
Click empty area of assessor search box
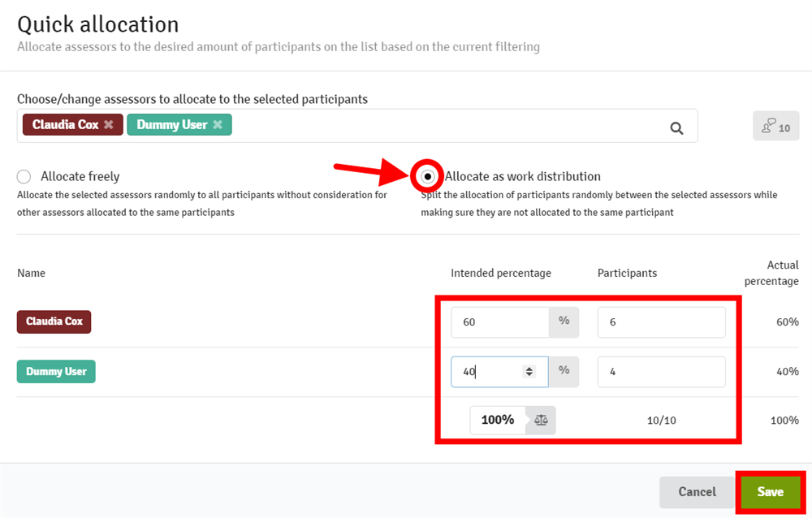click(447, 126)
